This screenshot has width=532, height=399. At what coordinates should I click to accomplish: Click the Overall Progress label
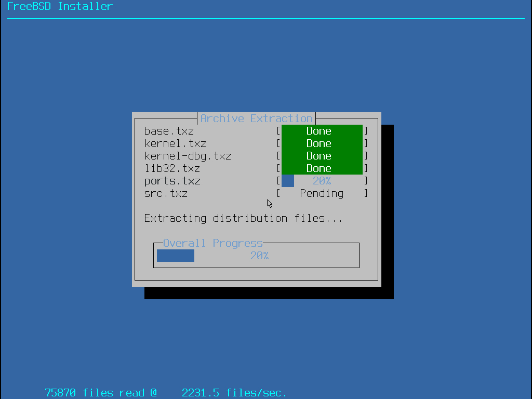(213, 243)
